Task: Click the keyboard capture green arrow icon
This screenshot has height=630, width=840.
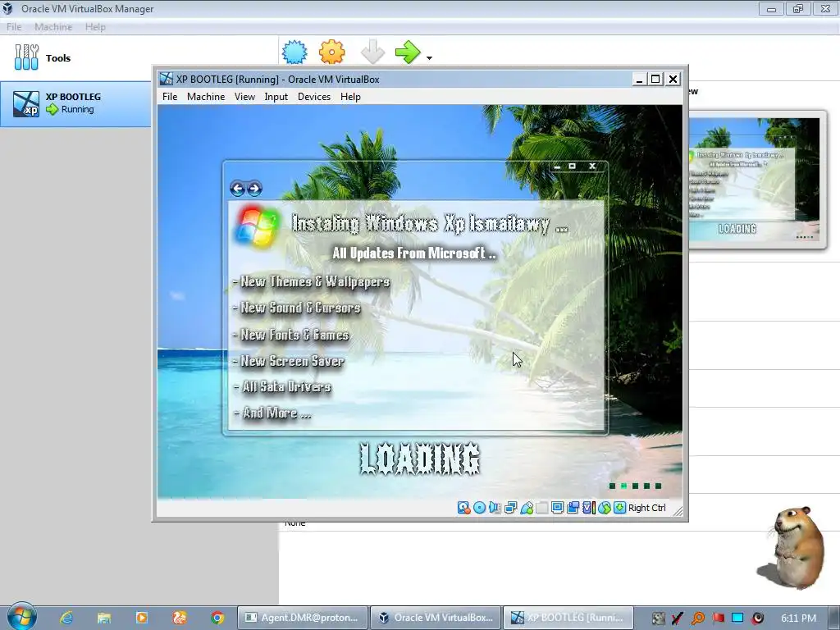Action: coord(620,507)
